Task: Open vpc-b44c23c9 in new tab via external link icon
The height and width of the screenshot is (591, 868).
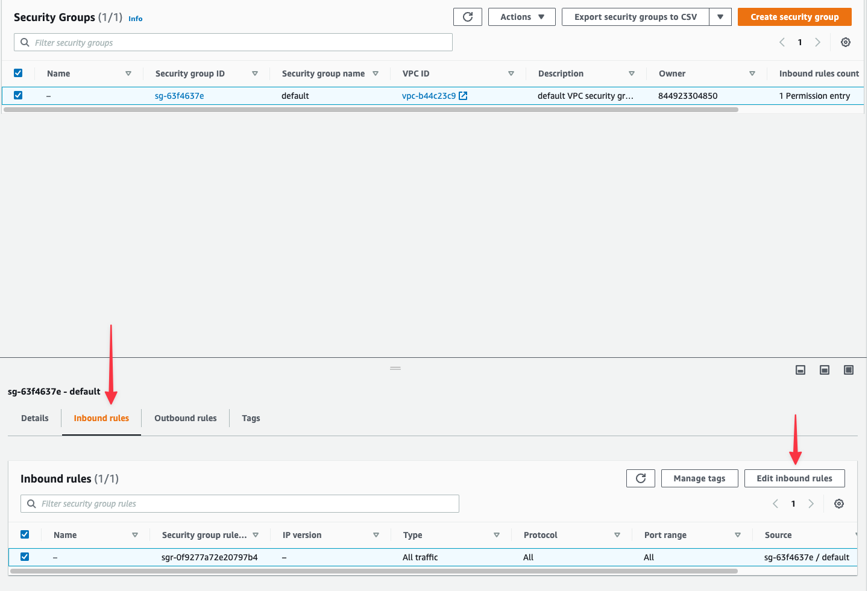Action: pos(462,95)
